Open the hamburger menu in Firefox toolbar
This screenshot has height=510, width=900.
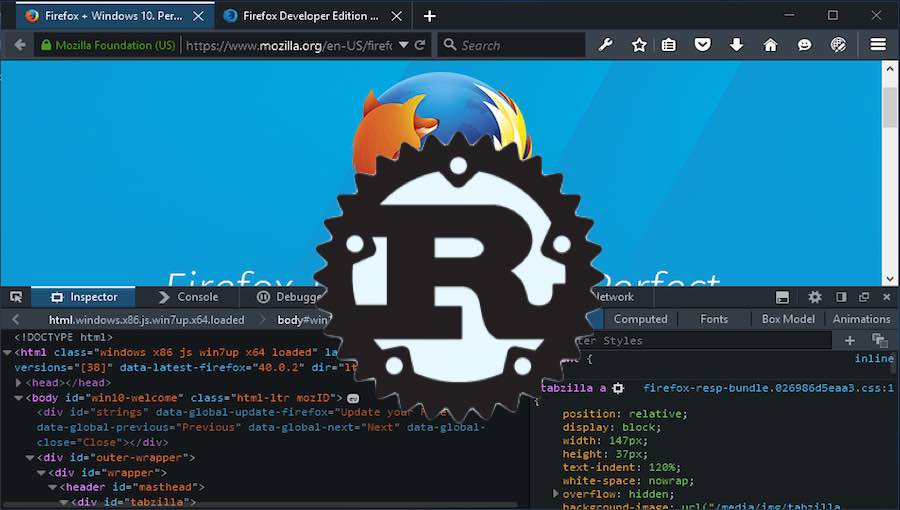[878, 45]
